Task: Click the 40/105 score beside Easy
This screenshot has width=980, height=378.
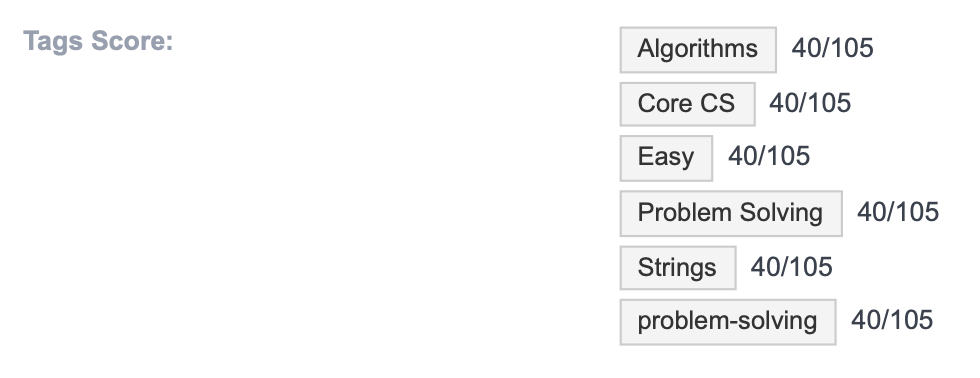Action: coord(769,156)
